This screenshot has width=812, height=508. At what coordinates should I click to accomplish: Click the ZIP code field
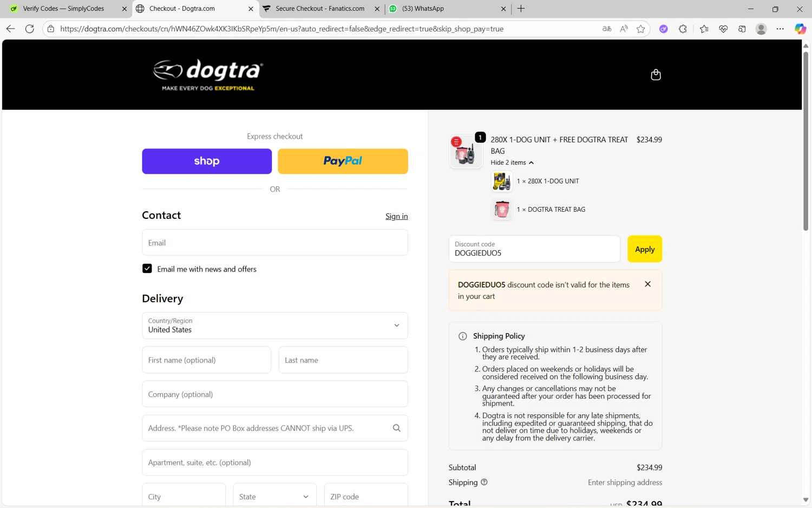click(x=365, y=496)
